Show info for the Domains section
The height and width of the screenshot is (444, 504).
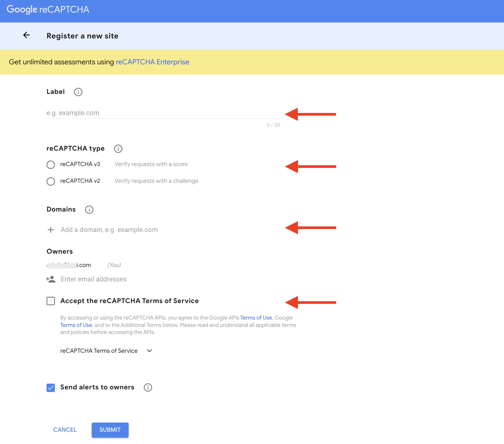[89, 210]
